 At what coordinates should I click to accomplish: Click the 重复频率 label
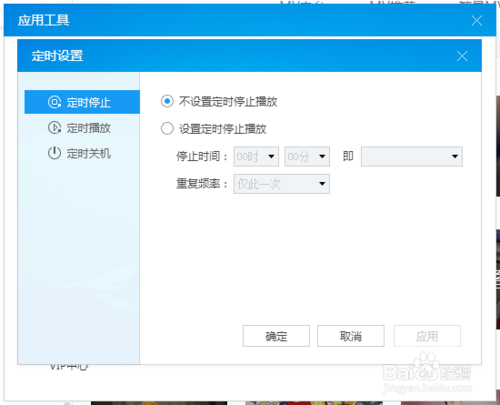click(x=202, y=184)
